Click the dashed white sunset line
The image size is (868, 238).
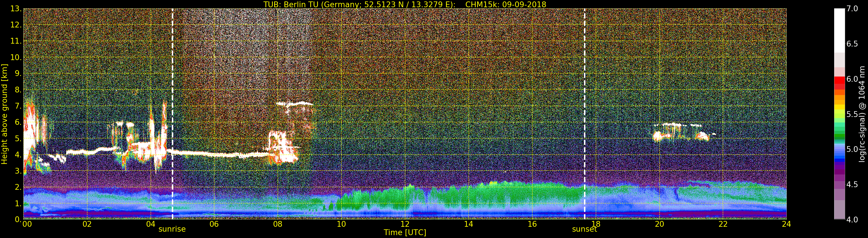pos(584,114)
